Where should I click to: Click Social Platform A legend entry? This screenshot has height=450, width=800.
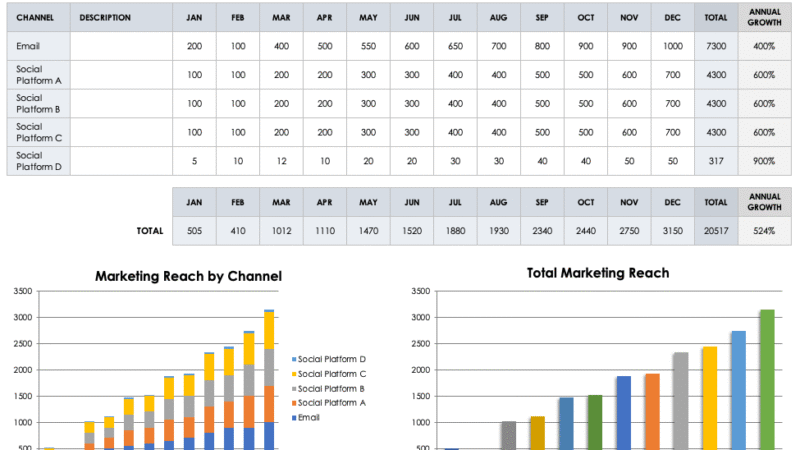(x=329, y=403)
